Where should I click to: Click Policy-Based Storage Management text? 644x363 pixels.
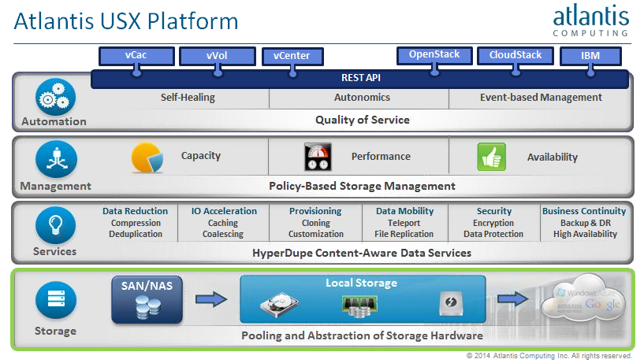coord(362,186)
